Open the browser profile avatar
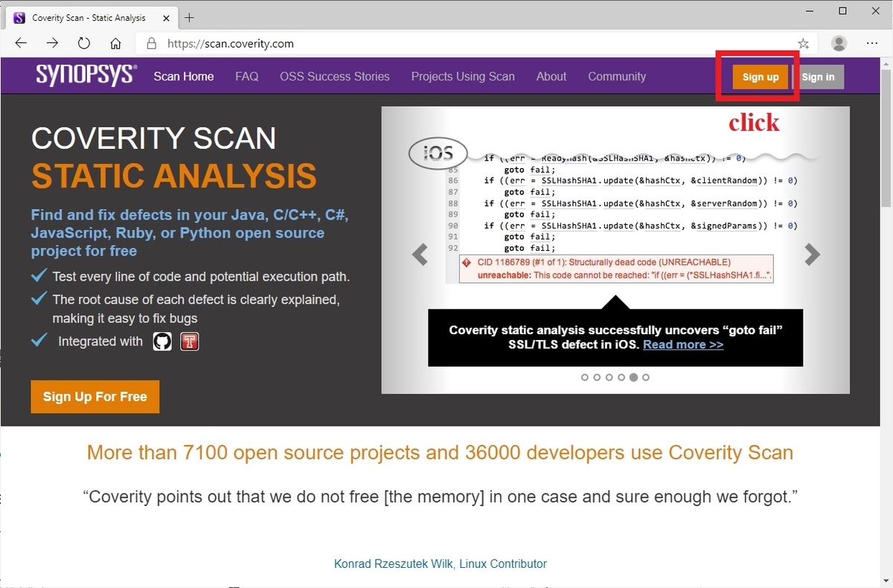 tap(839, 43)
